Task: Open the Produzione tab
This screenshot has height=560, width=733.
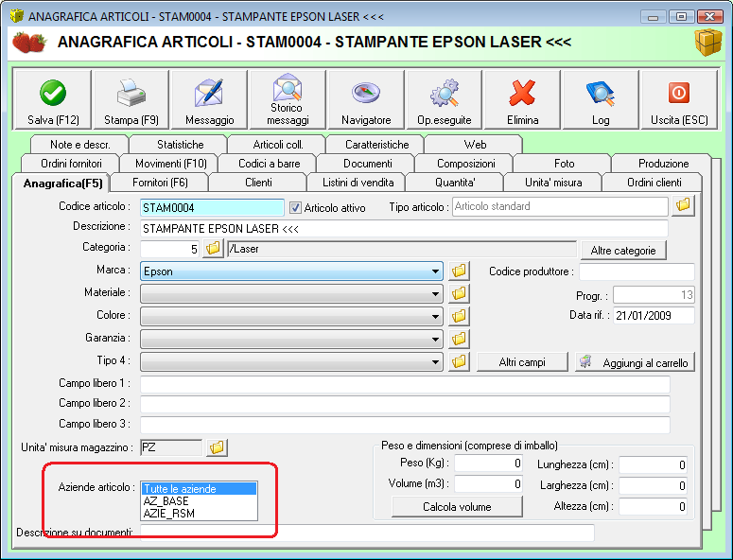Action: (663, 164)
